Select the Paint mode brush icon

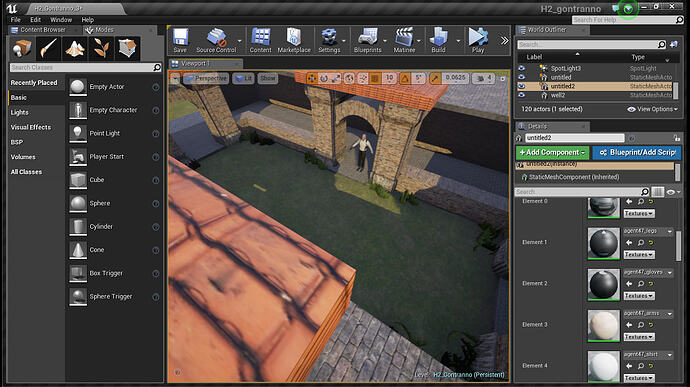pos(48,48)
